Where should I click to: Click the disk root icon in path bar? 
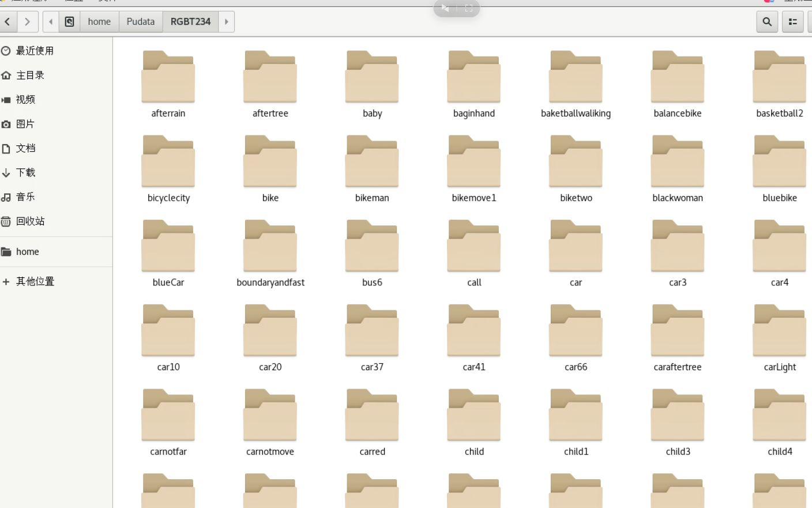(69, 22)
